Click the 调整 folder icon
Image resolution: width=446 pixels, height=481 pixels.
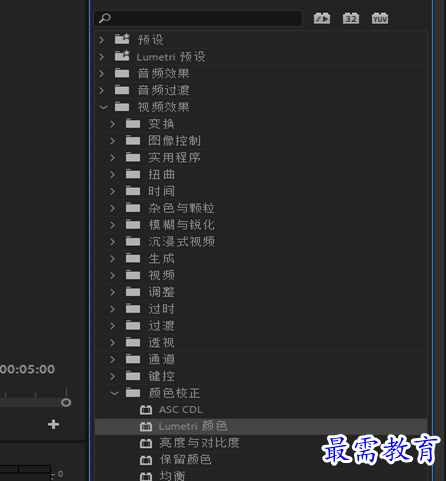133,292
